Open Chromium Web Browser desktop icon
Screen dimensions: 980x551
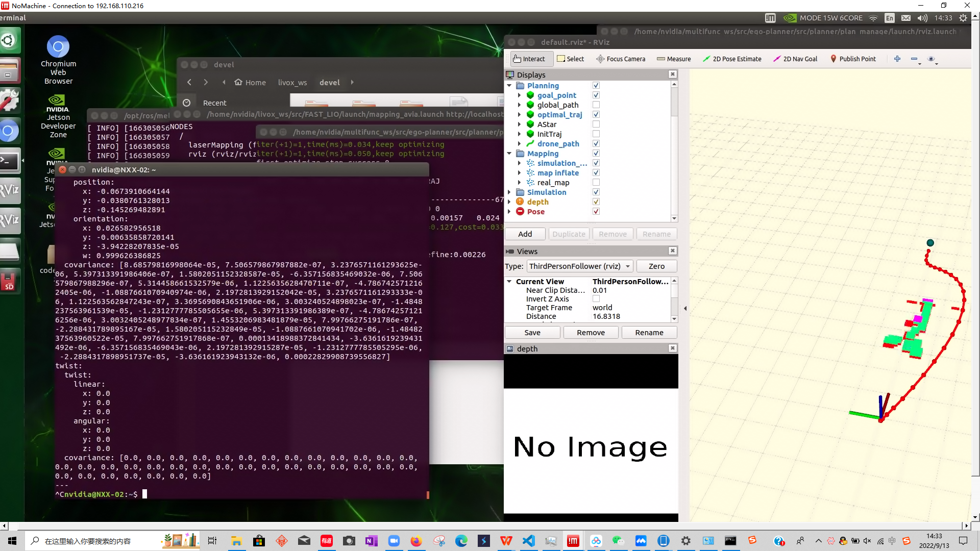[x=58, y=60]
